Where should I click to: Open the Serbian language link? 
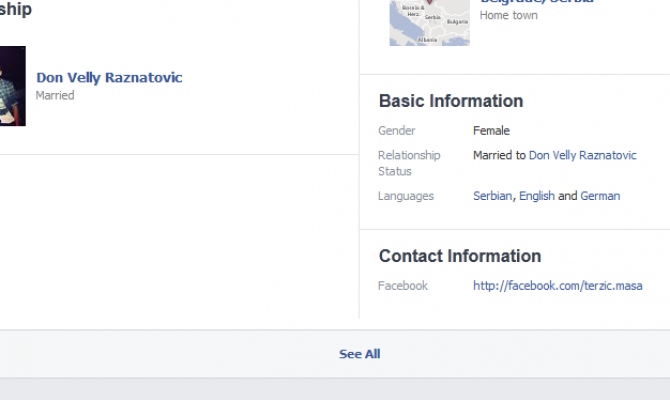pyautogui.click(x=492, y=196)
